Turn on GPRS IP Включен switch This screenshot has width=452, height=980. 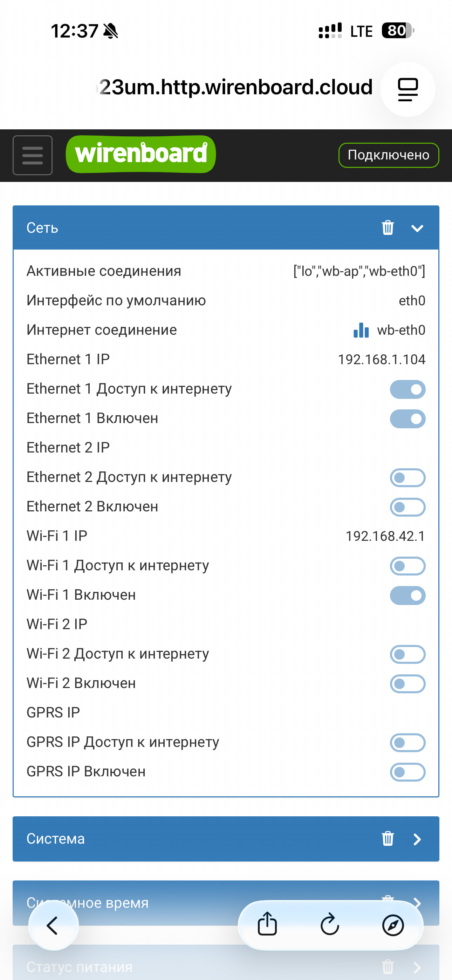408,772
